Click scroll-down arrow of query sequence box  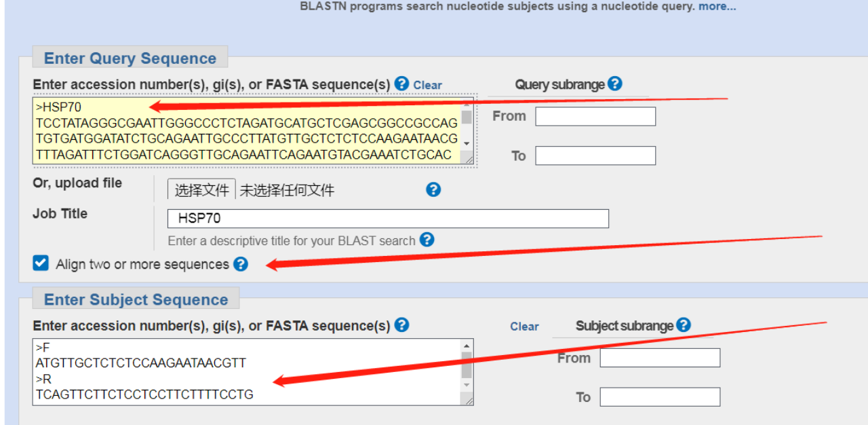pyautogui.click(x=467, y=144)
